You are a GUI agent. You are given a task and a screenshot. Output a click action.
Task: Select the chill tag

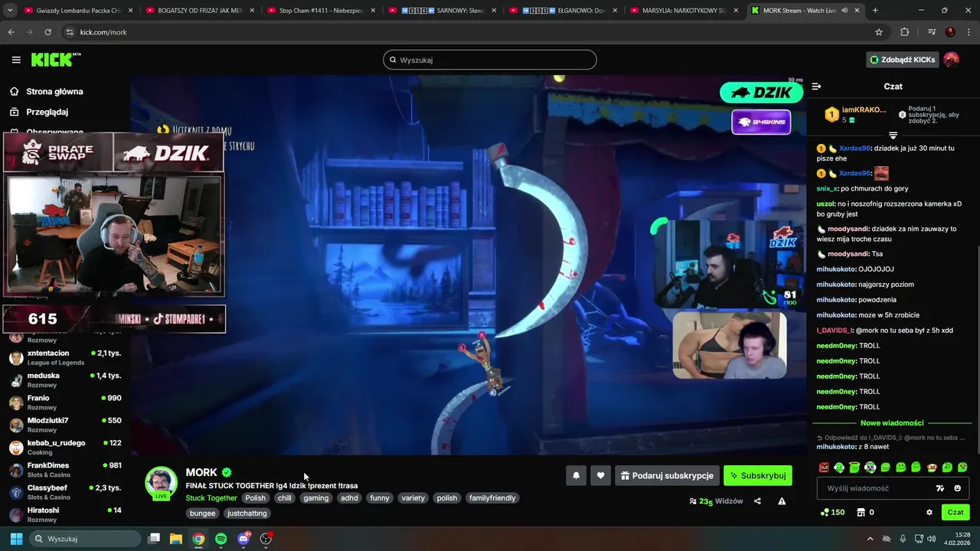point(285,498)
